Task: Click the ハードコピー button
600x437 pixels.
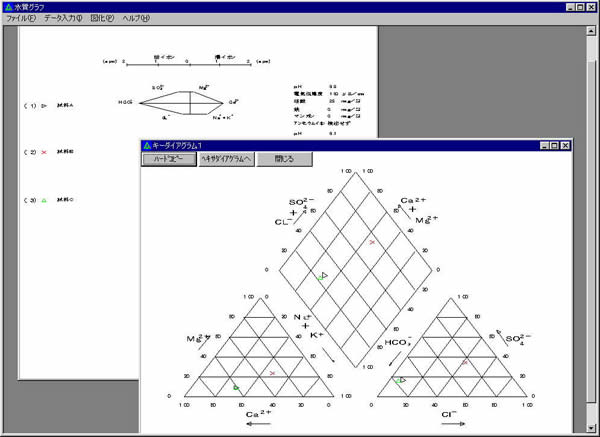Action: coord(169,159)
